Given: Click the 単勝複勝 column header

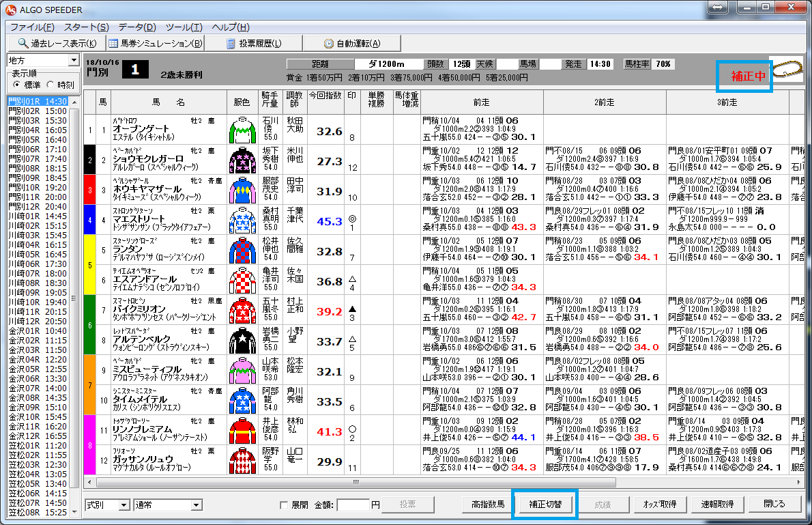Looking at the screenshot, I should click(377, 102).
